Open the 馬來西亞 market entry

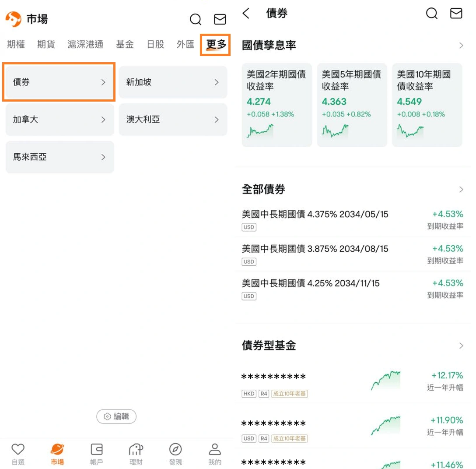click(x=59, y=157)
